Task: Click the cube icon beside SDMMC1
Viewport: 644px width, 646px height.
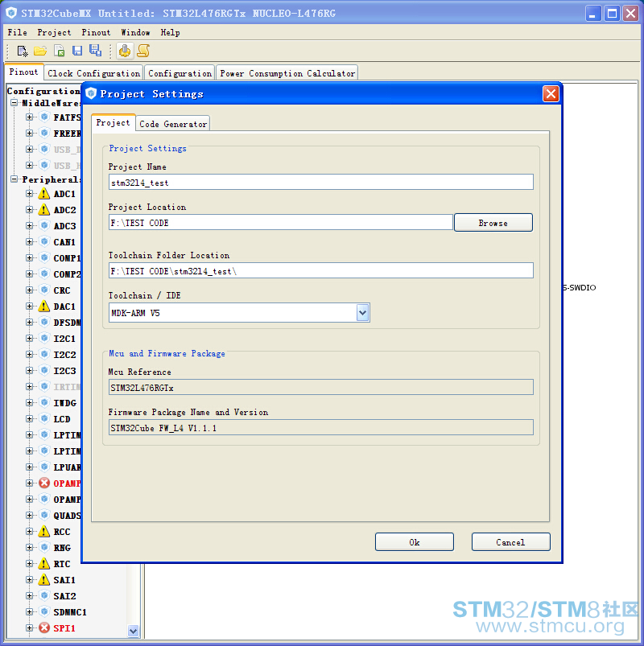Action: [44, 611]
